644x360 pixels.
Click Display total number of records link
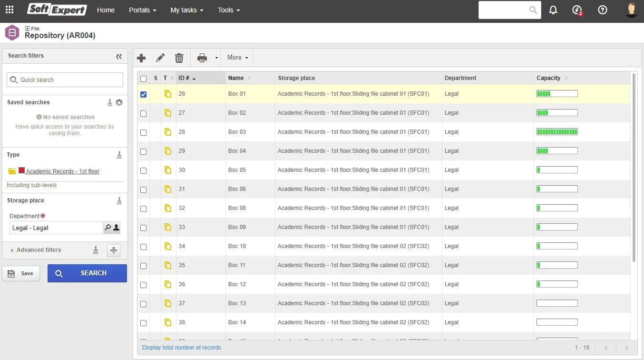(x=181, y=348)
